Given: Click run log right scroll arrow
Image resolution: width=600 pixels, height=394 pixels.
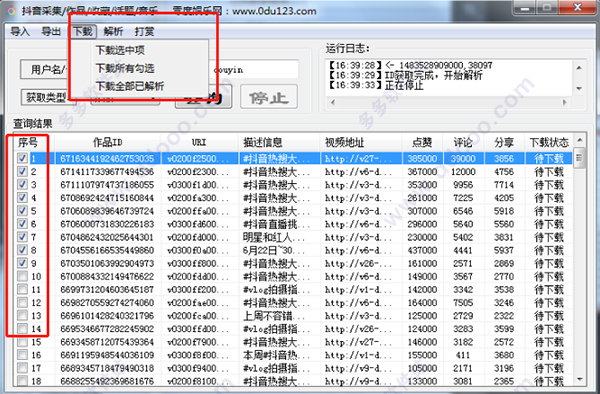Looking at the screenshot, I should (564, 103).
